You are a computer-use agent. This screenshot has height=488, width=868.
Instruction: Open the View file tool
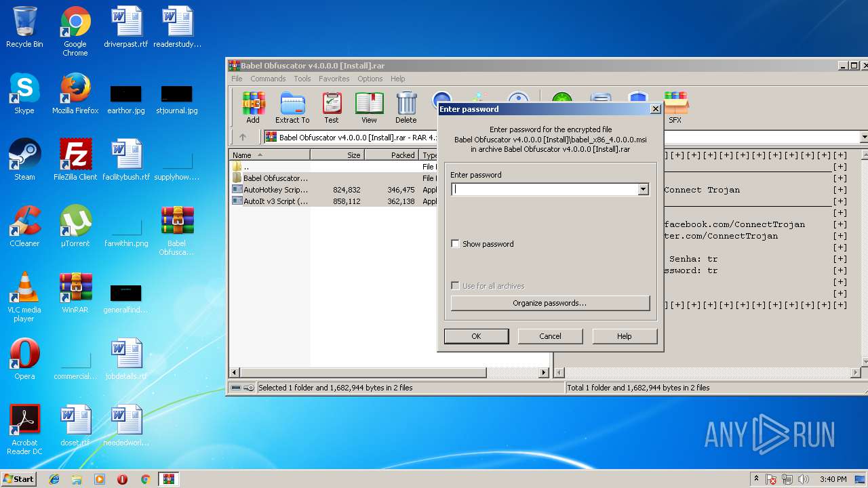click(x=369, y=108)
